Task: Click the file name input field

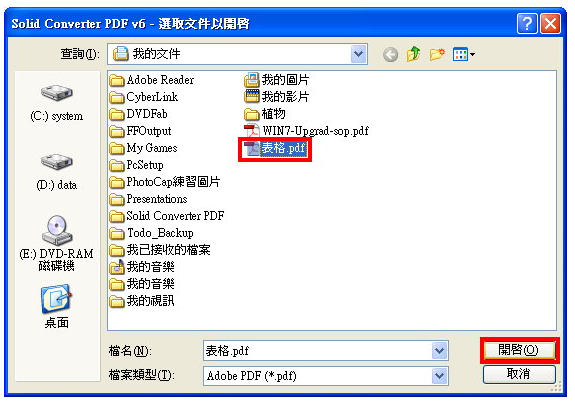Action: tap(318, 351)
